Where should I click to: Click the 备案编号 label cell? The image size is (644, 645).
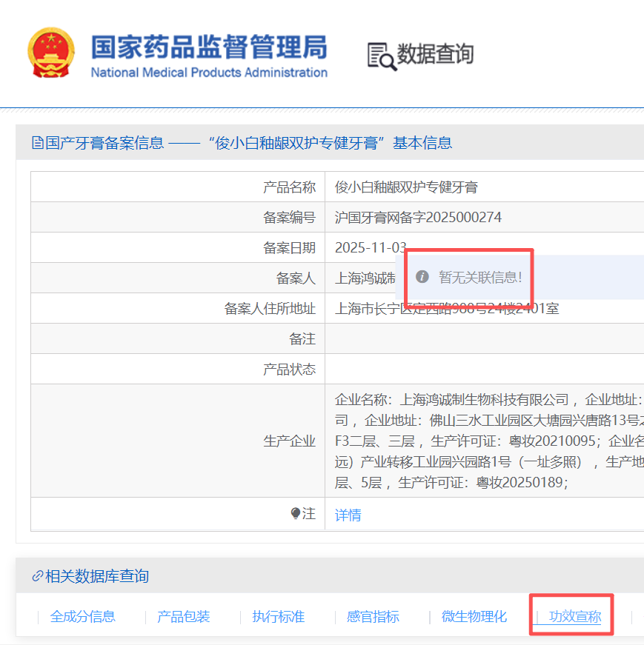click(178, 217)
